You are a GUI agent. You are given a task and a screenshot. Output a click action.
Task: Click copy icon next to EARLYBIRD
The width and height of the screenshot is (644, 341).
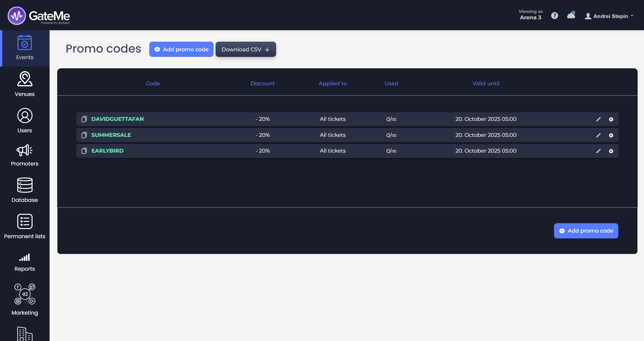click(84, 151)
